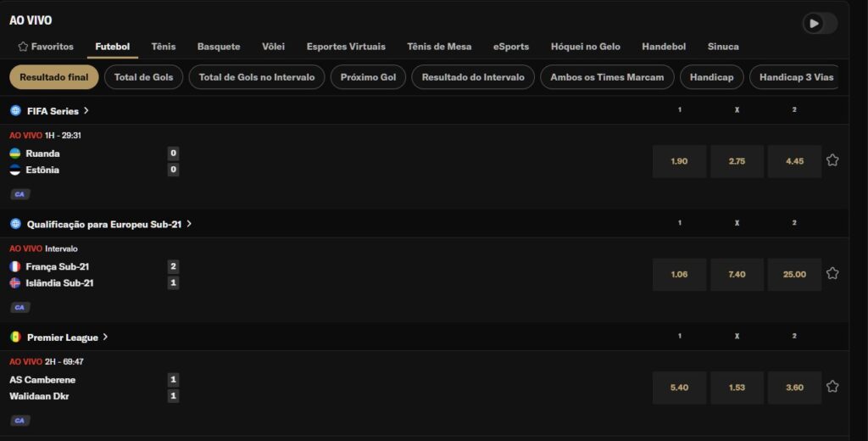This screenshot has width=868, height=441.
Task: Bet on Ruanda win at 1.90
Action: click(x=679, y=161)
